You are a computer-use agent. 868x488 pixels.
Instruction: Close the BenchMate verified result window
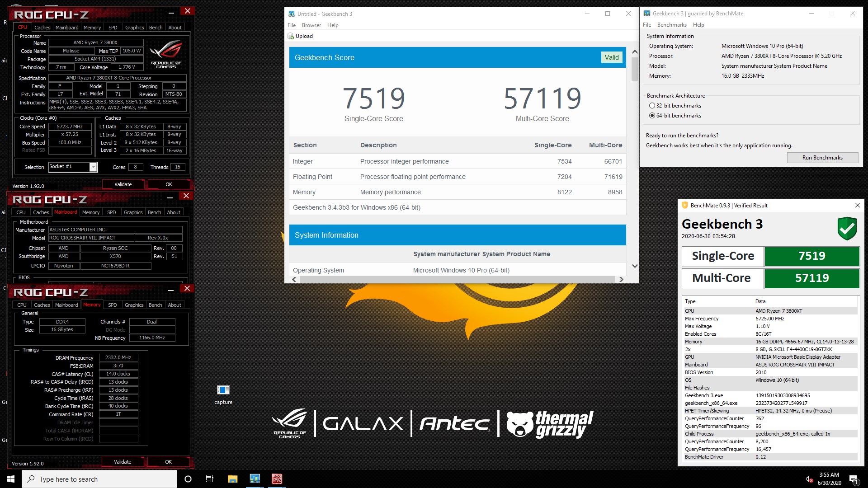(x=857, y=205)
